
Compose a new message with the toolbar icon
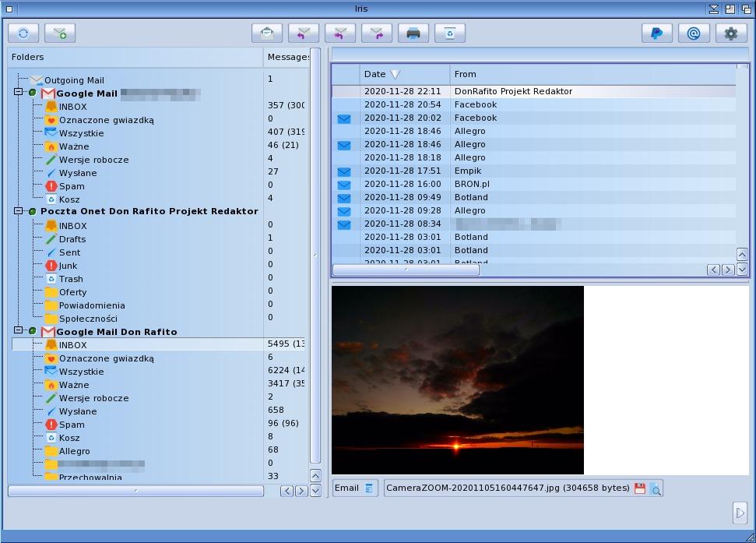[60, 33]
